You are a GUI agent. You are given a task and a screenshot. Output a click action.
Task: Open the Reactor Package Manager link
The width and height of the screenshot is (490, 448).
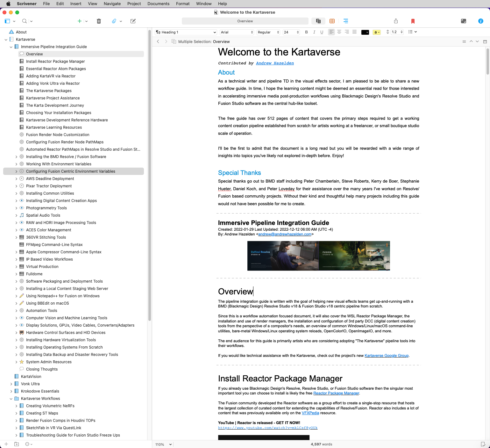[336, 393]
